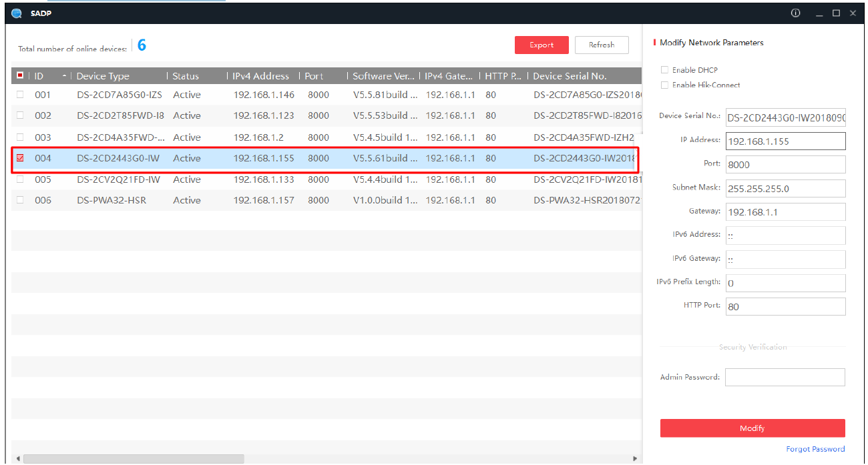
Task: Toggle the ID column sort arrow
Action: click(x=65, y=75)
